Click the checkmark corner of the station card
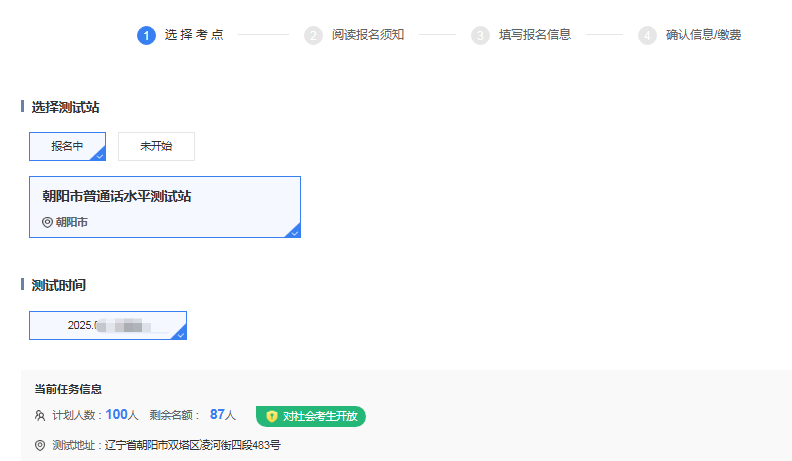 point(294,232)
